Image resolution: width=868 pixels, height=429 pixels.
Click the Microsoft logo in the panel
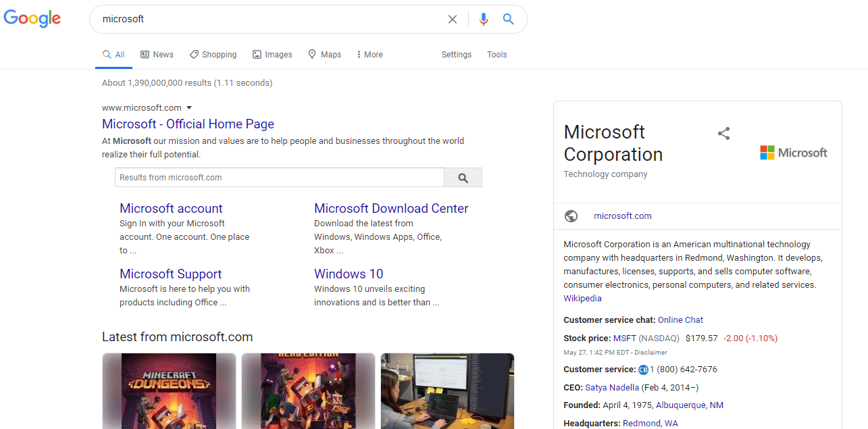(793, 152)
